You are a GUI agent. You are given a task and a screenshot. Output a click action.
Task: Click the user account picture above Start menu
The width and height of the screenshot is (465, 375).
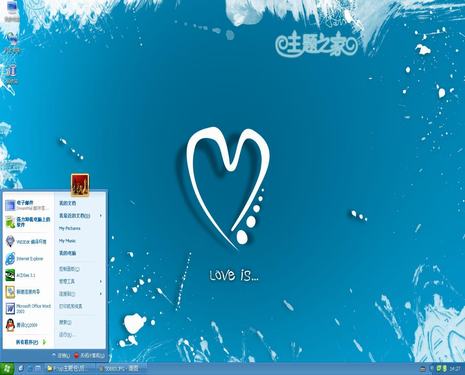pos(80,185)
